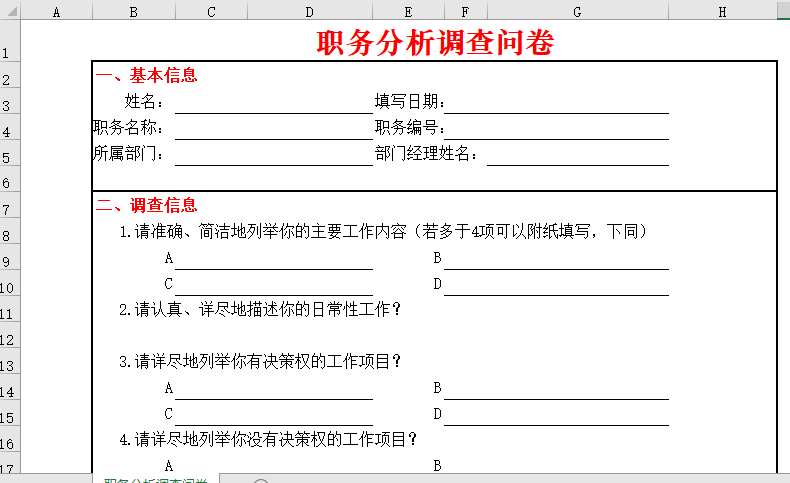
Task: Select row 9 header
Action: point(10,257)
